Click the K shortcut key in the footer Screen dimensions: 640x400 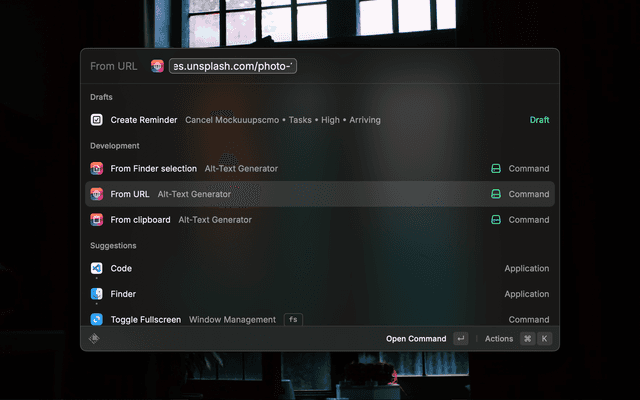[545, 339]
